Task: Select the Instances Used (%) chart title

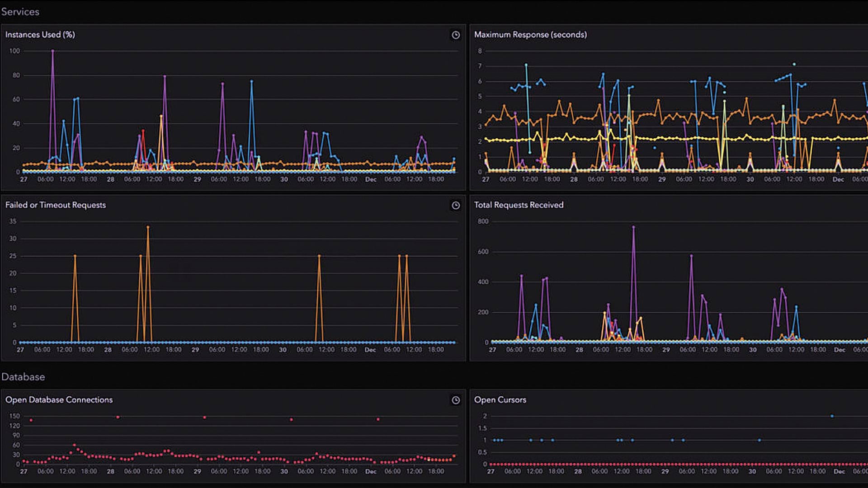Action: click(40, 35)
